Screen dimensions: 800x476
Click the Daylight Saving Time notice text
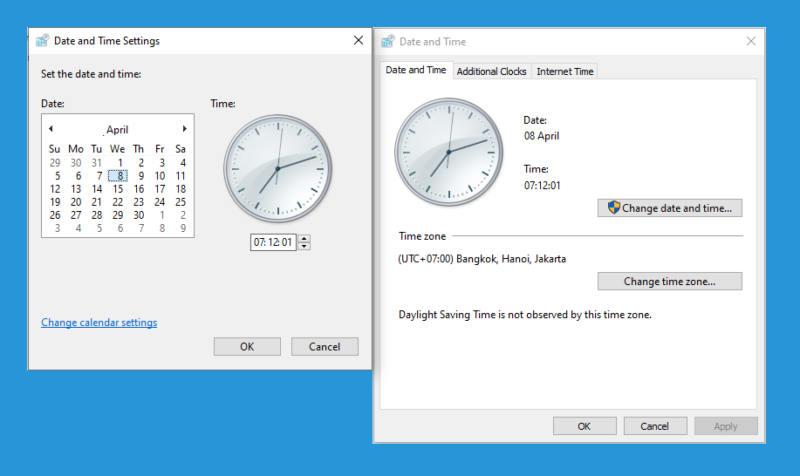click(525, 315)
